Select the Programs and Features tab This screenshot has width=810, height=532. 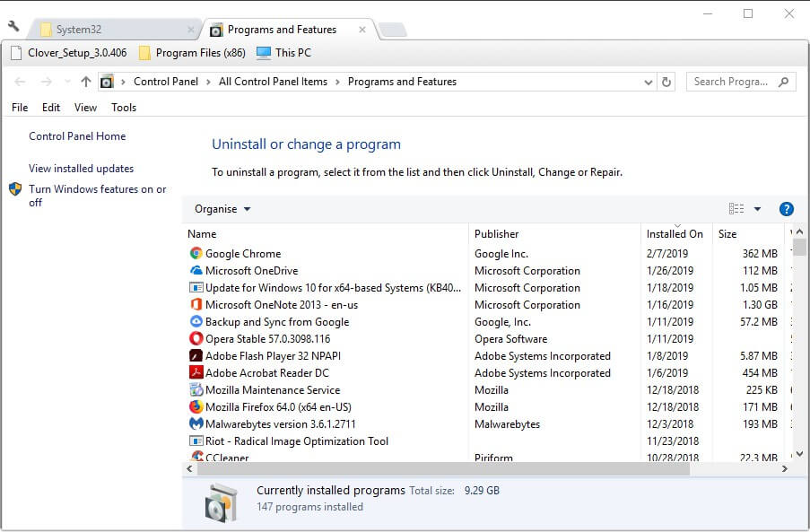point(289,30)
